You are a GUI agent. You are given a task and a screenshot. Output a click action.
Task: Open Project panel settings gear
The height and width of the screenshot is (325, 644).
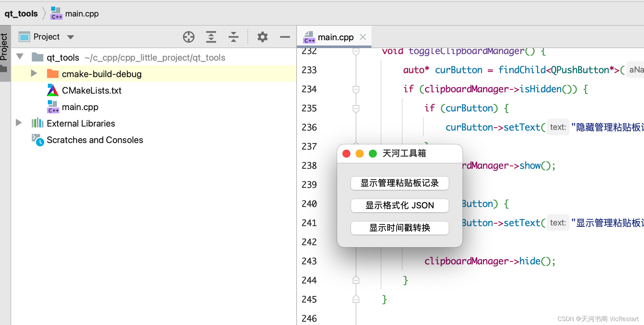tap(263, 37)
